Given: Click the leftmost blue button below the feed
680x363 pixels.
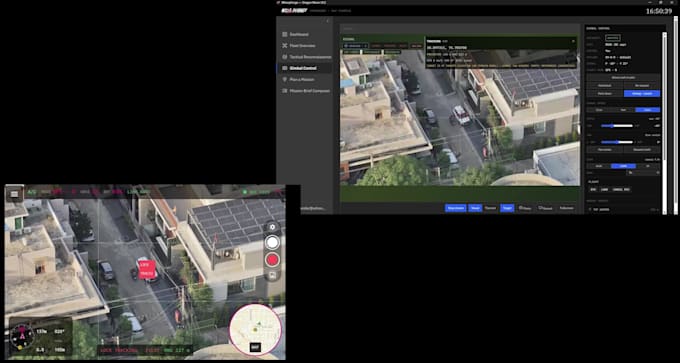Looking at the screenshot, I should pyautogui.click(x=455, y=208).
